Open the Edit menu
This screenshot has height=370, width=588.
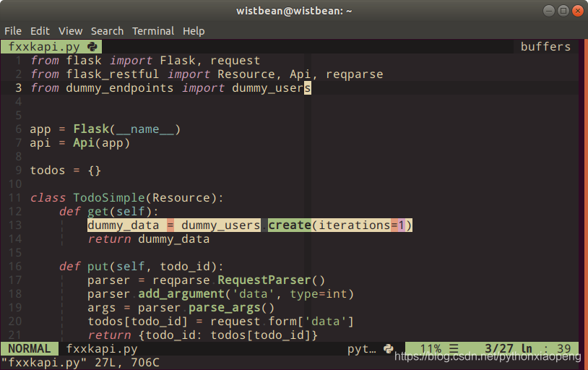coord(40,31)
